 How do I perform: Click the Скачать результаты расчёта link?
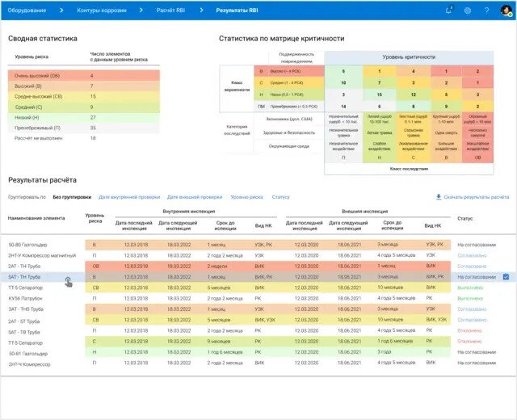click(477, 196)
